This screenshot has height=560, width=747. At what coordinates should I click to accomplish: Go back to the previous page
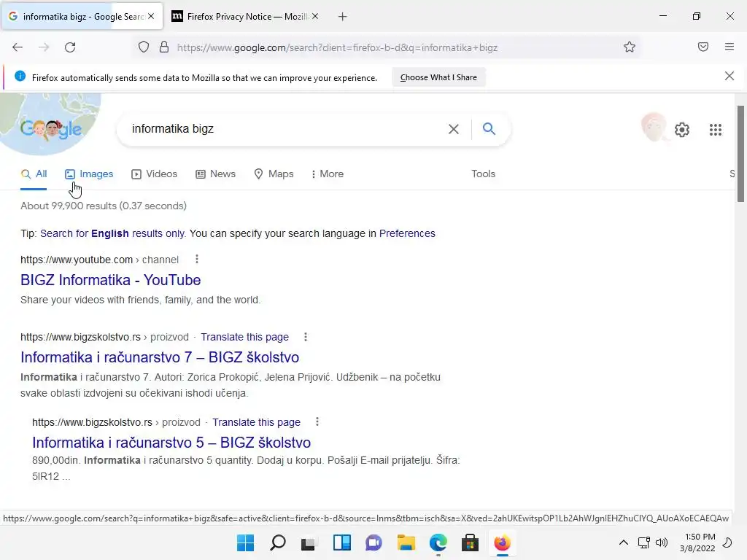(x=18, y=47)
